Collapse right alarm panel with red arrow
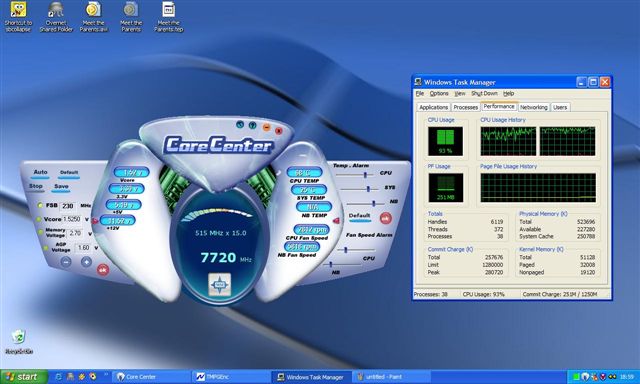Image resolution: width=640 pixels, height=384 pixels. pyautogui.click(x=336, y=221)
